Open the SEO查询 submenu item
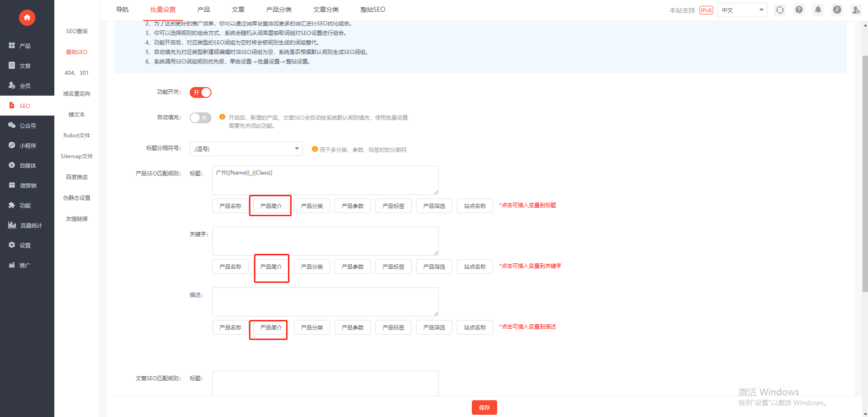The height and width of the screenshot is (417, 868). tap(77, 31)
